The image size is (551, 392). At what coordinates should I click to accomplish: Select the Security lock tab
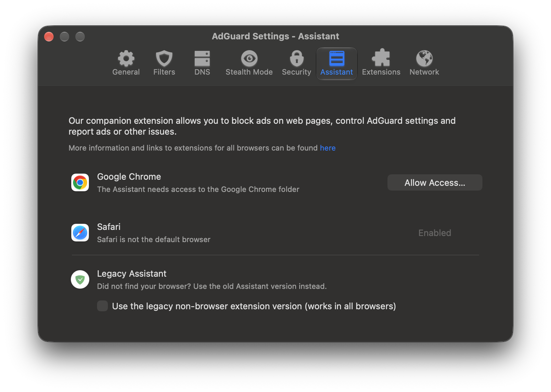[x=297, y=63]
